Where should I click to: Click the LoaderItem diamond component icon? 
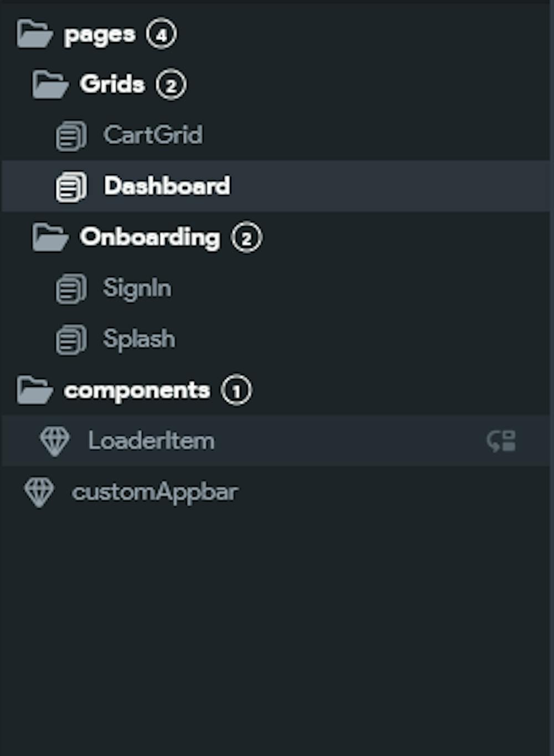[55, 441]
